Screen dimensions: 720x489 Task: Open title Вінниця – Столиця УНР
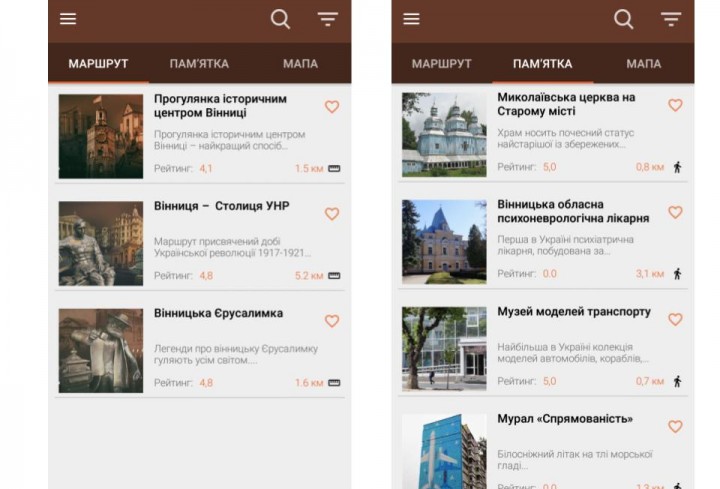coord(222,206)
